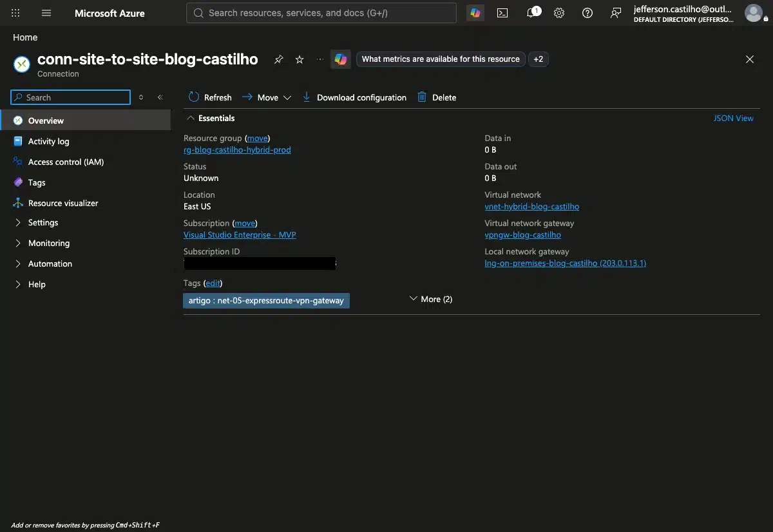This screenshot has width=773, height=532.
Task: Open the help question mark icon
Action: tap(587, 13)
